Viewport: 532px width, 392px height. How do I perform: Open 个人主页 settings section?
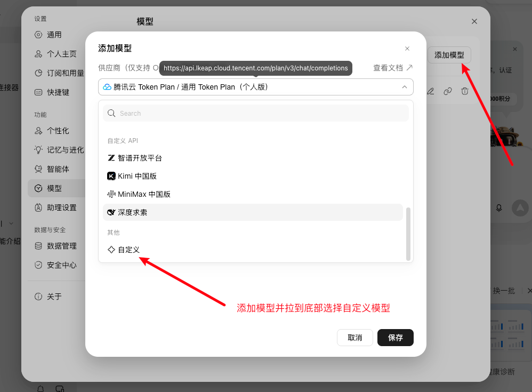pyautogui.click(x=57, y=54)
